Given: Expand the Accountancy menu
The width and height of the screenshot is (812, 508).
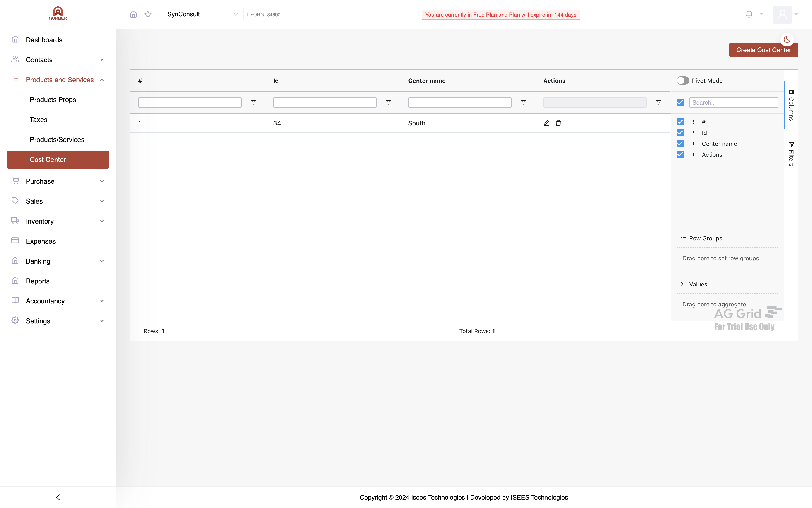Looking at the screenshot, I should [58, 301].
